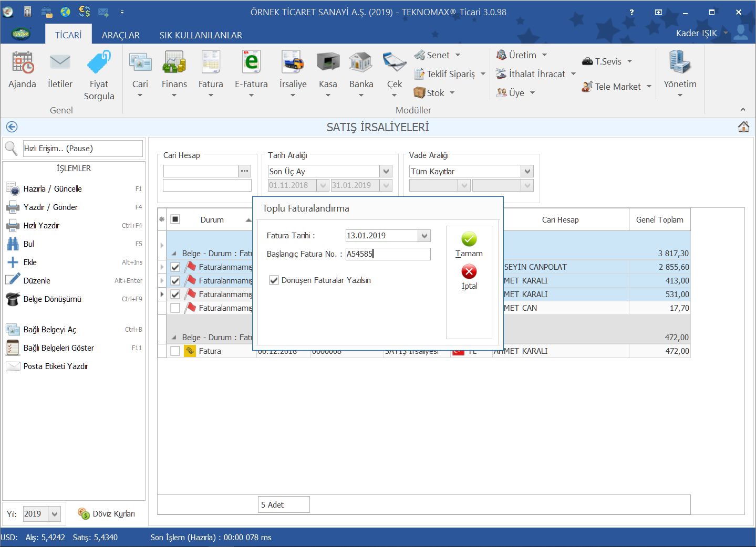Viewport: 756px width, 547px height.
Task: Open the Yıl 2019 year dropdown
Action: [x=55, y=514]
